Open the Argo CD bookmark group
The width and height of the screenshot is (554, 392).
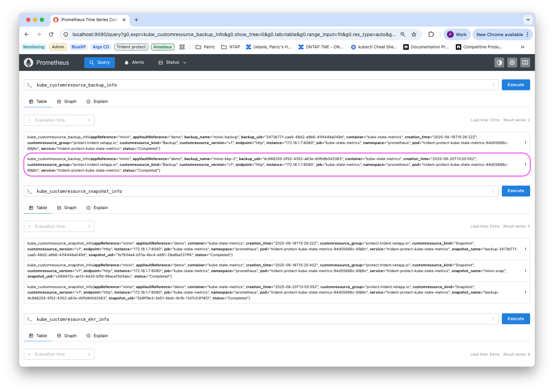pyautogui.click(x=101, y=47)
